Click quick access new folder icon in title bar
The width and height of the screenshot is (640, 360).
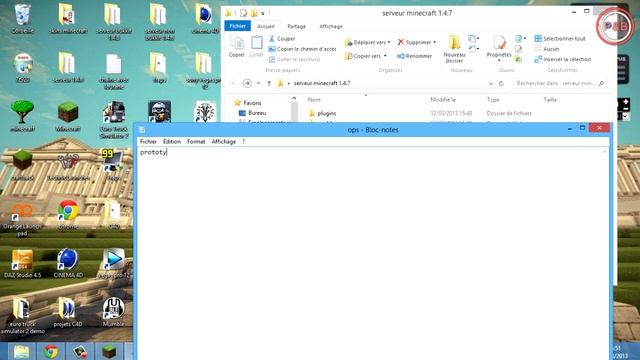tap(254, 13)
